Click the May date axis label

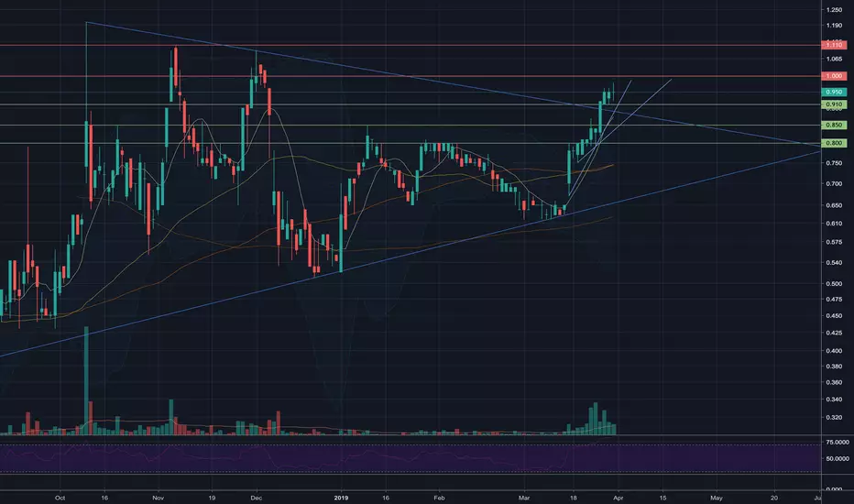pos(717,498)
